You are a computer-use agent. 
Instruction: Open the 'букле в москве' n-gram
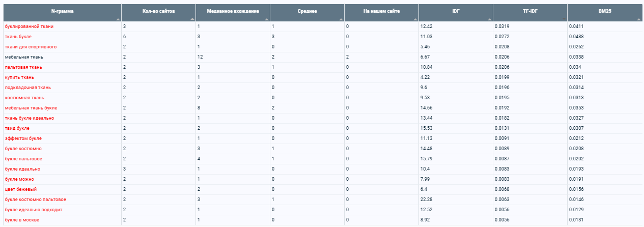pos(22,220)
